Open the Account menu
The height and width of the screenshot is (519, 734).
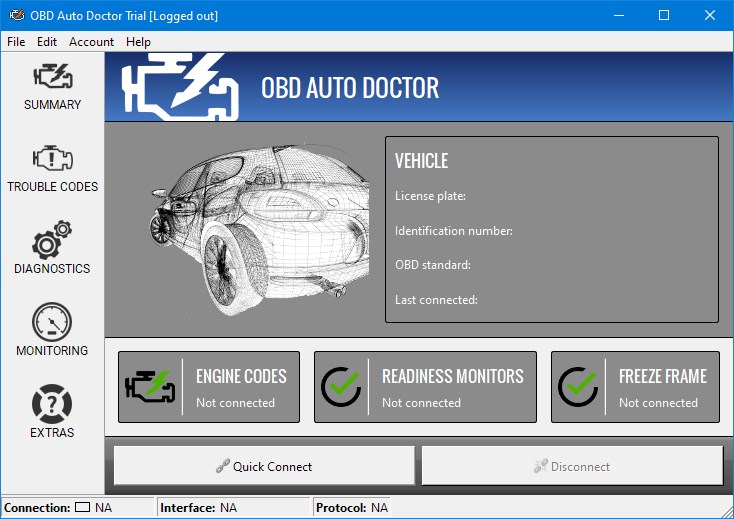coord(91,42)
